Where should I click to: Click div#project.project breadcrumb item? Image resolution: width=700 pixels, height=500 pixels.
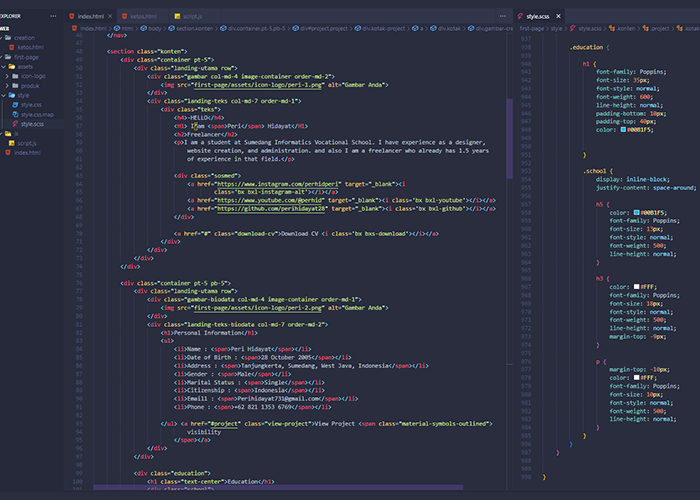pos(323,29)
